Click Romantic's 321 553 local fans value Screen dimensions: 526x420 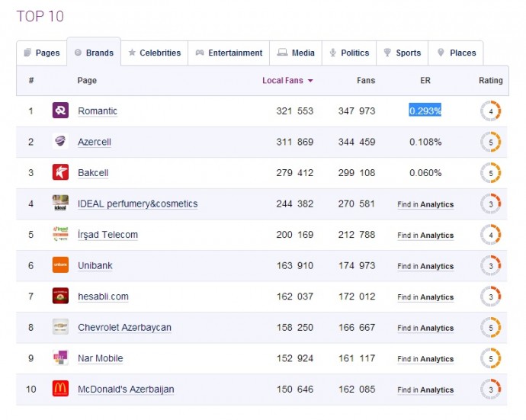click(294, 111)
